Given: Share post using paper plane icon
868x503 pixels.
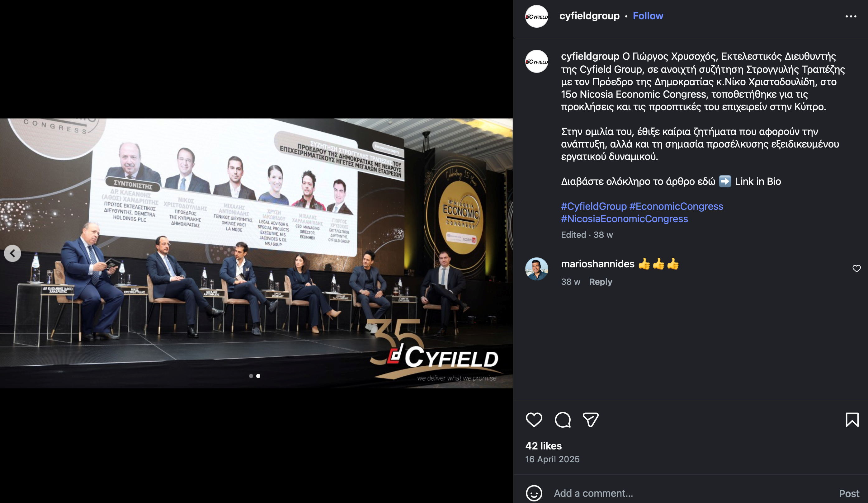Looking at the screenshot, I should click(x=590, y=420).
